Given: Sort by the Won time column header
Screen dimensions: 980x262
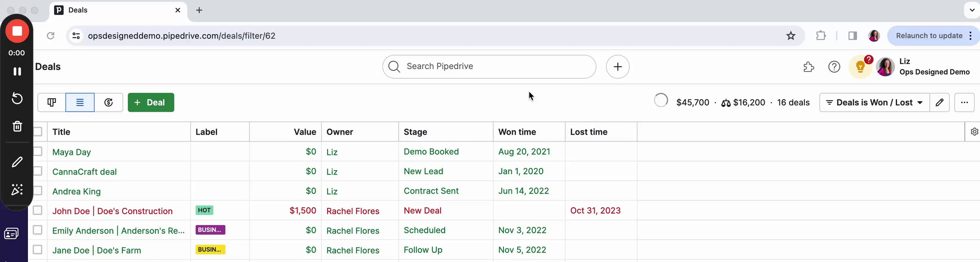Looking at the screenshot, I should coord(517,132).
